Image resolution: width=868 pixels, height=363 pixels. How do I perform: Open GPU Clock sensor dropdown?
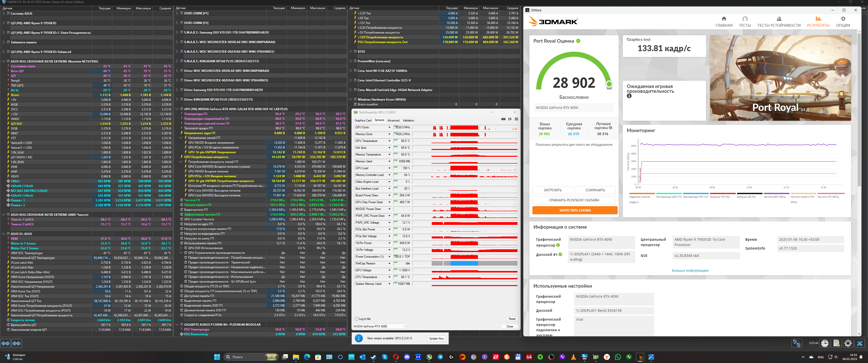[x=389, y=127]
